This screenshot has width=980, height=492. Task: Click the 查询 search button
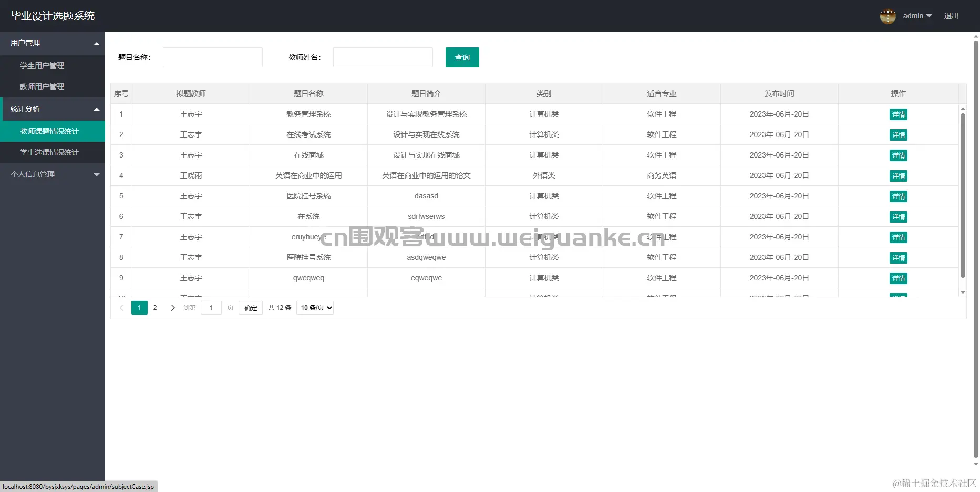(x=462, y=57)
